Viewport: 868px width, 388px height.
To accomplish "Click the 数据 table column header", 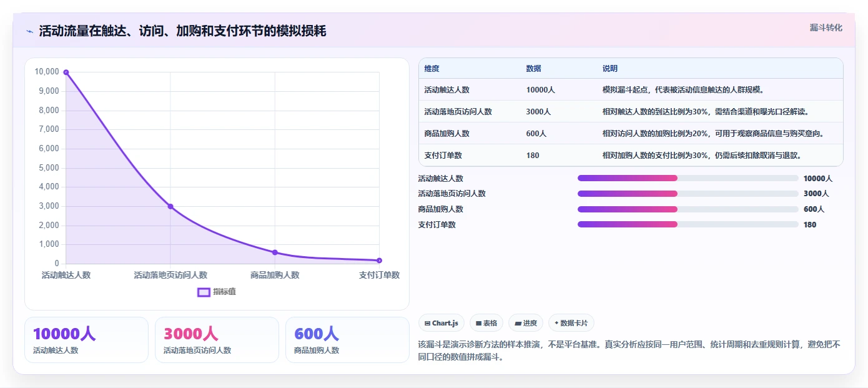I will [533, 69].
